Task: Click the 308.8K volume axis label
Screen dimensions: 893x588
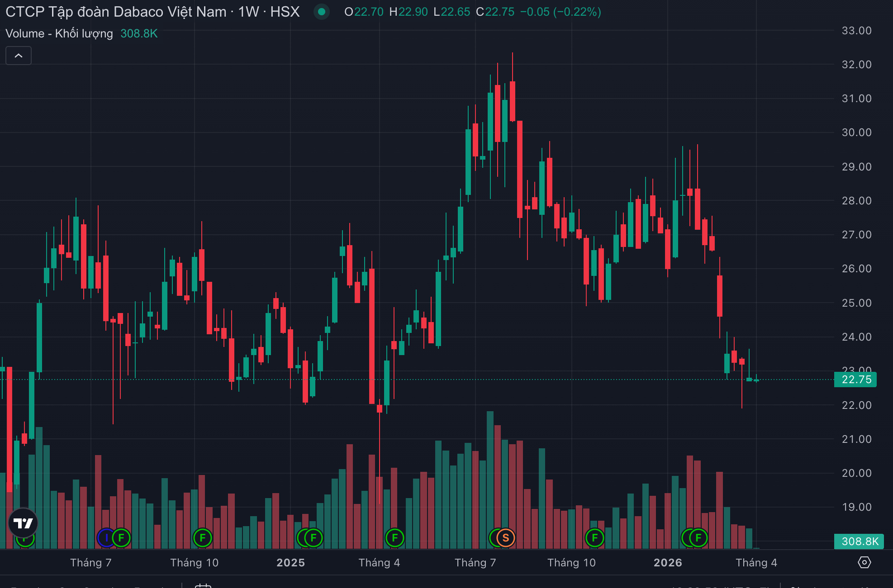Action: [x=859, y=541]
